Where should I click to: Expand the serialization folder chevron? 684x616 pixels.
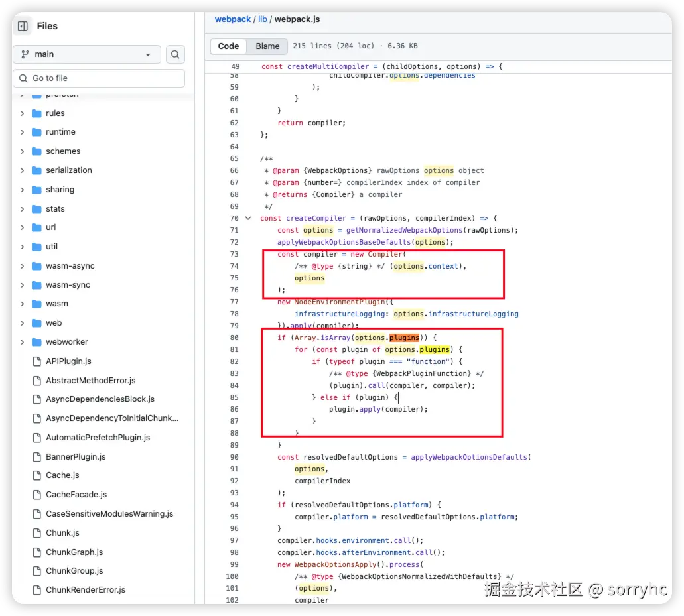point(23,170)
